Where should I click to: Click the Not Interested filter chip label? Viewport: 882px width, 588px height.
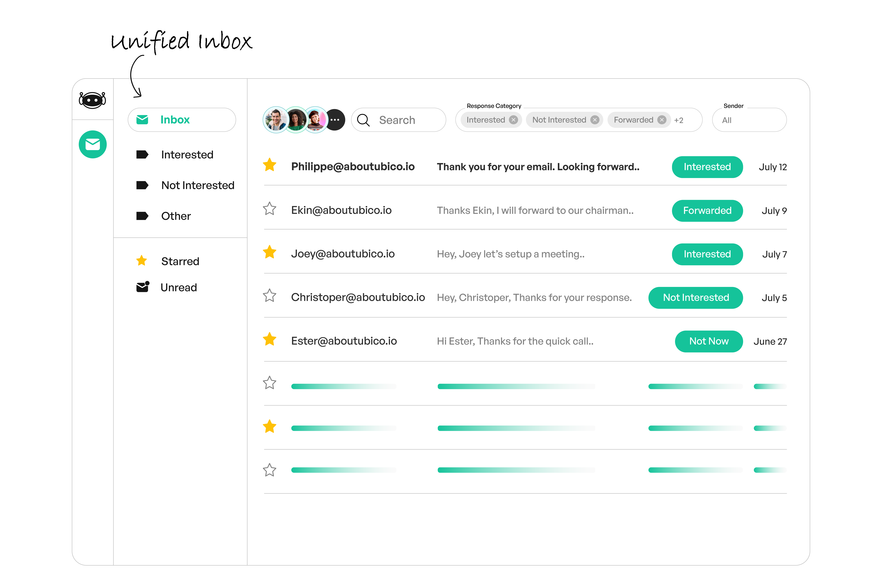(x=559, y=120)
